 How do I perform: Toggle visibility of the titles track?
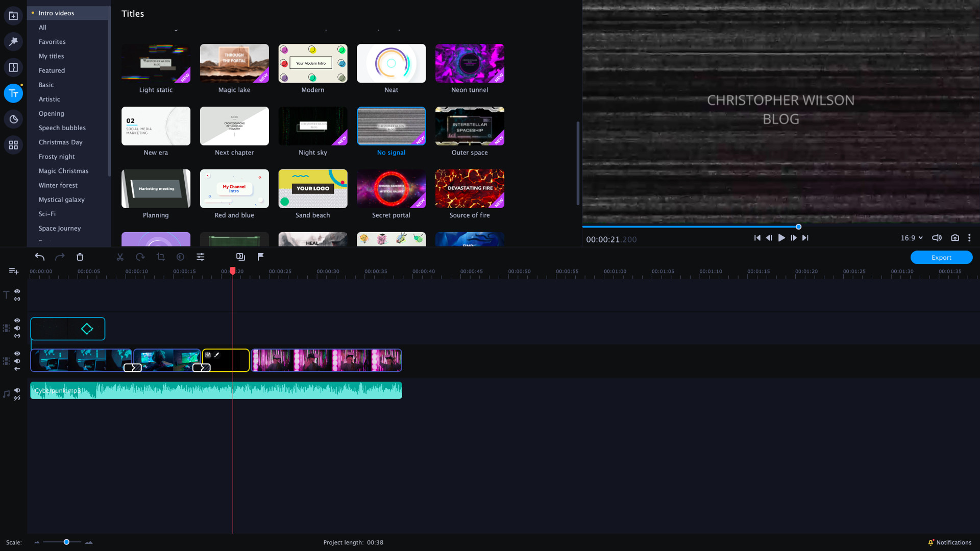[17, 291]
